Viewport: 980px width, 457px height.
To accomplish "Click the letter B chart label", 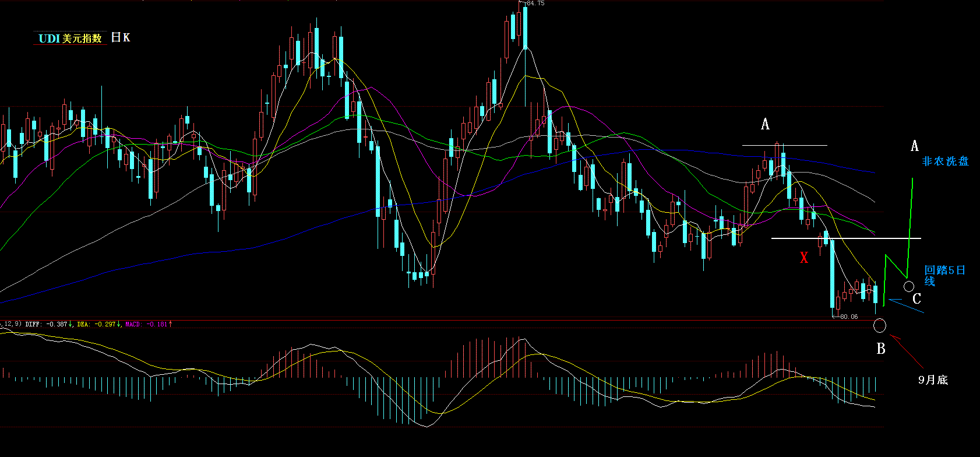I will click(881, 349).
